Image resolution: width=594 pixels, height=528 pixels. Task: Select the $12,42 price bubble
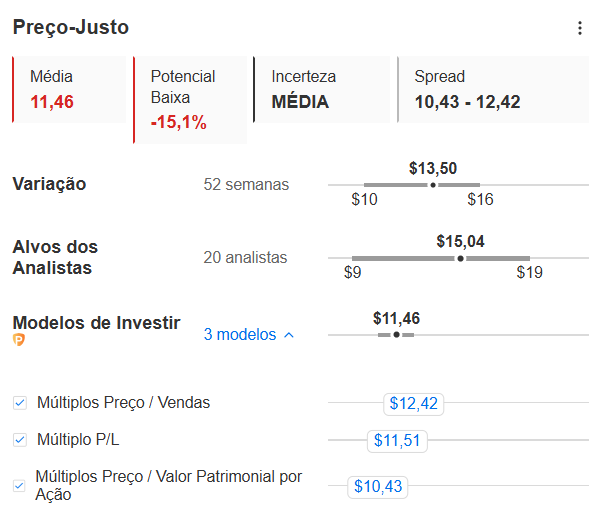click(413, 404)
